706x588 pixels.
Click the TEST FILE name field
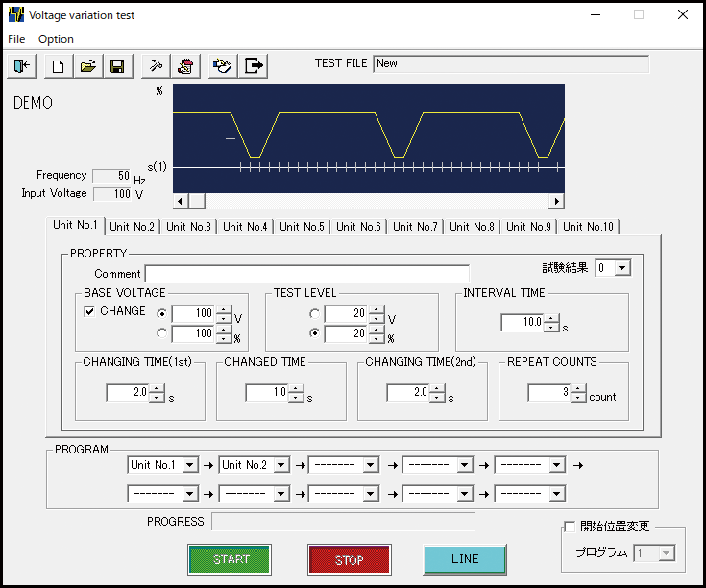511,63
